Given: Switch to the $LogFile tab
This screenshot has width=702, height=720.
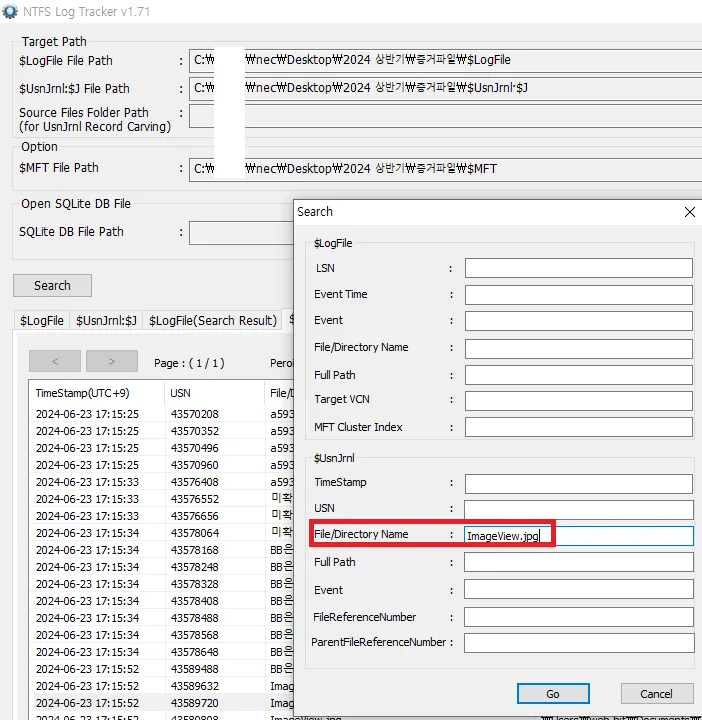Looking at the screenshot, I should tap(41, 320).
